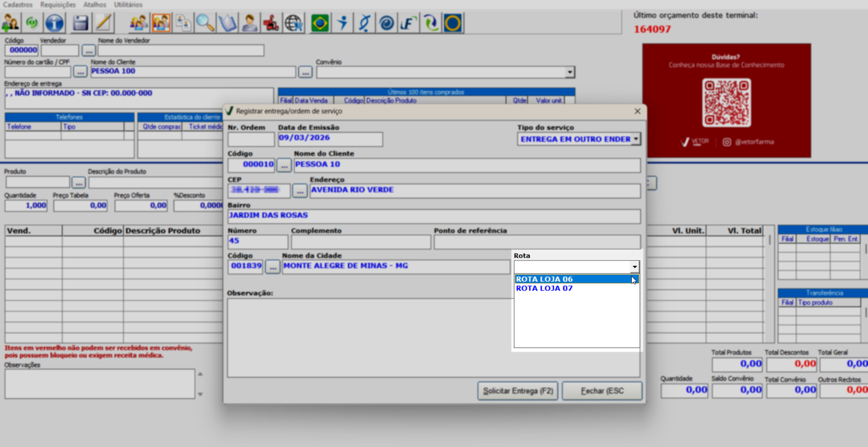
Task: Click the globe shopping cart icon
Action: pyautogui.click(x=293, y=23)
